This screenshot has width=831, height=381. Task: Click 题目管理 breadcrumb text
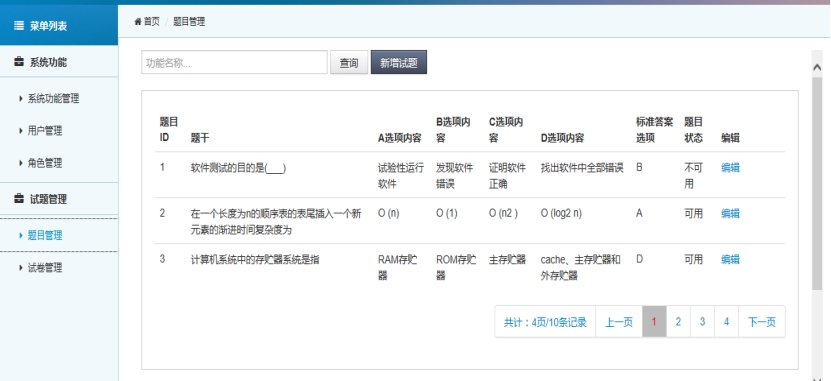(x=189, y=22)
